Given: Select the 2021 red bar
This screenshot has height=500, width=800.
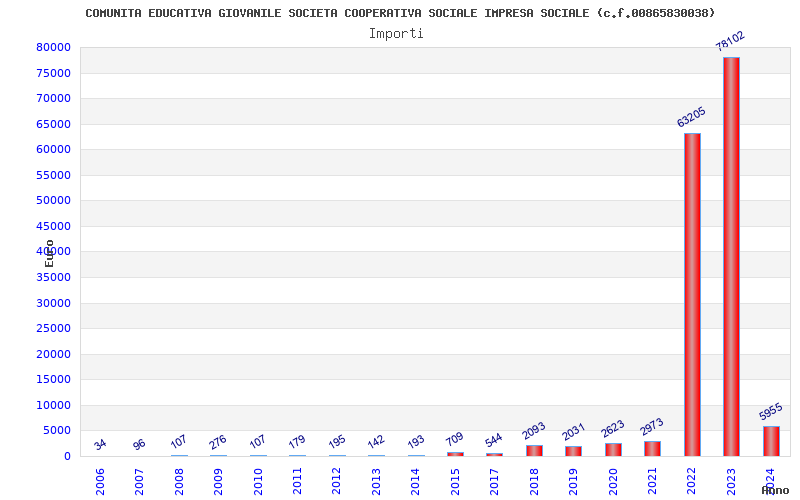Looking at the screenshot, I should [x=652, y=448].
